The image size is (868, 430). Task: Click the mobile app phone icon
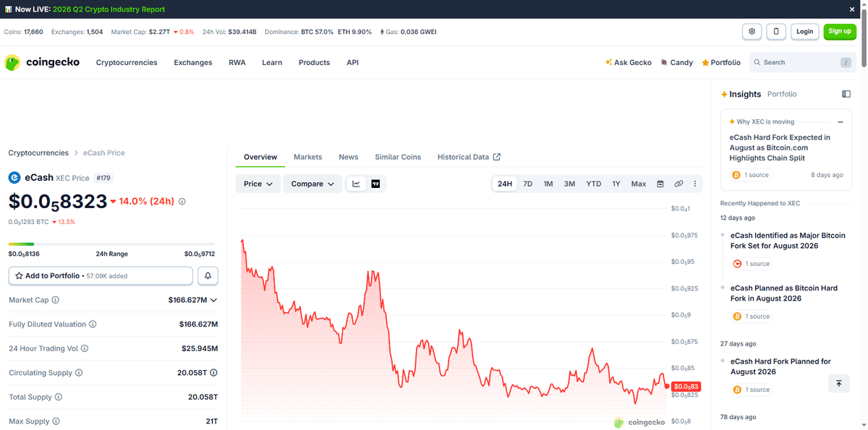tap(776, 32)
